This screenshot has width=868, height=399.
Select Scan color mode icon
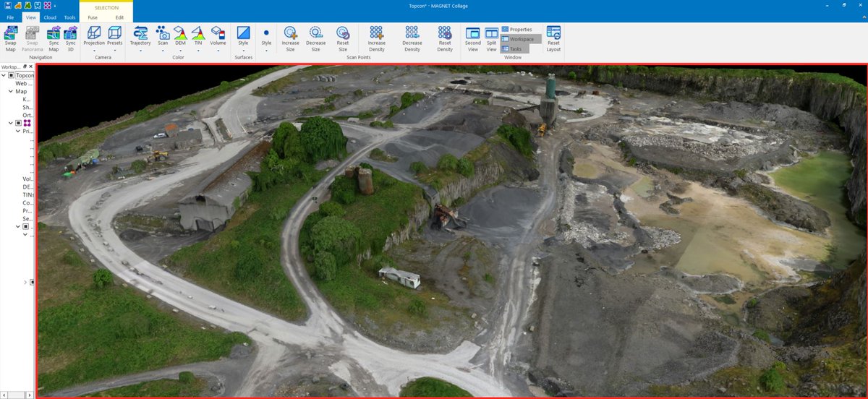(x=163, y=33)
